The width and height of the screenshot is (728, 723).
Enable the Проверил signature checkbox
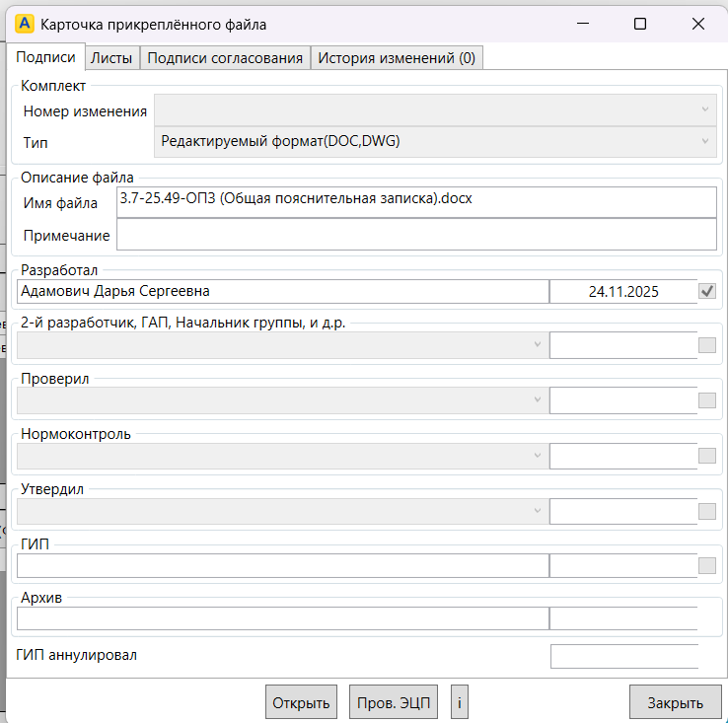[706, 400]
